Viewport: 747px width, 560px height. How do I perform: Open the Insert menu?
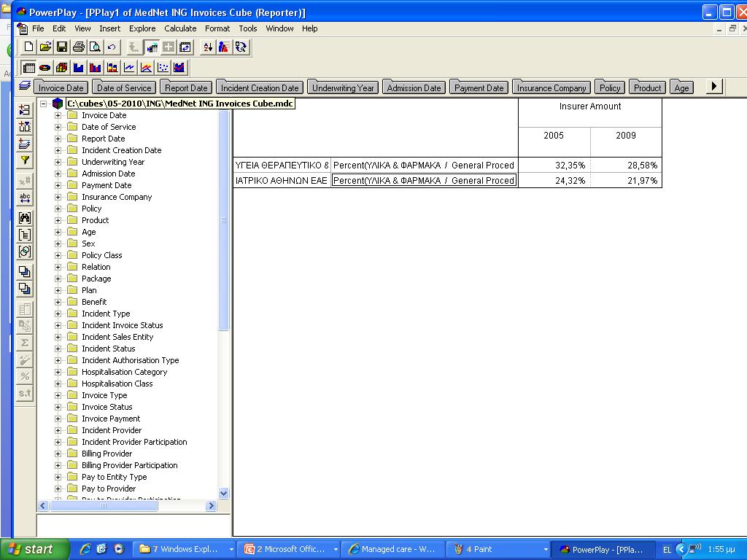point(109,28)
